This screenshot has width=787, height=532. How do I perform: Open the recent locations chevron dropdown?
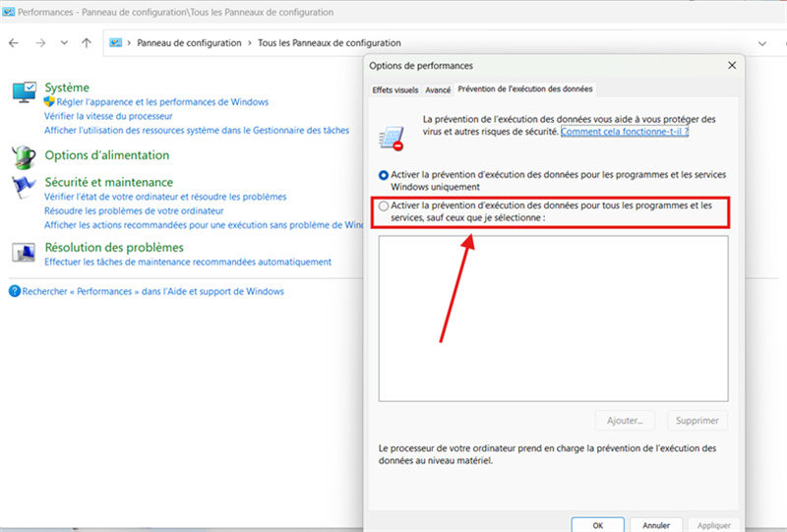coord(64,43)
